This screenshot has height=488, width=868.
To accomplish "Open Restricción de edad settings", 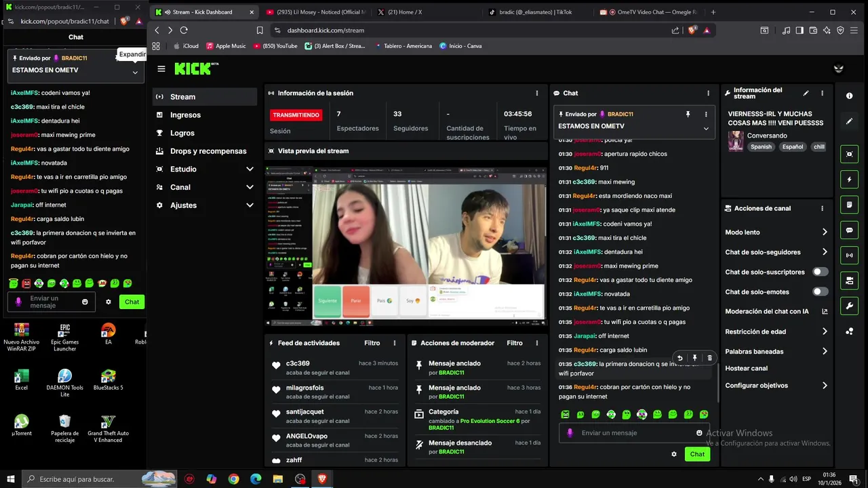I will (x=776, y=331).
